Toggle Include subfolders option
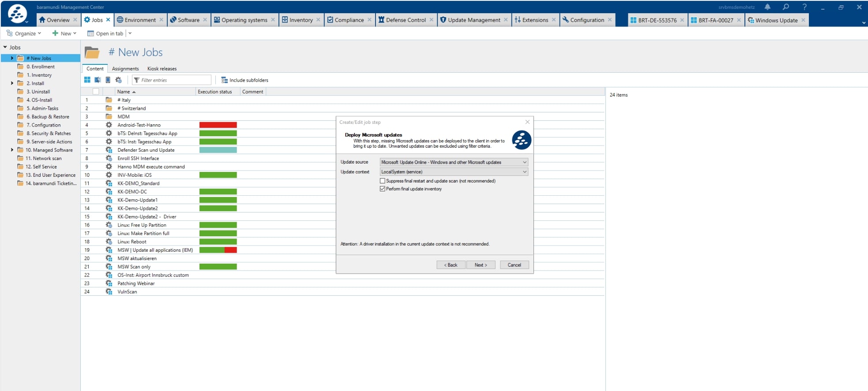Screen dimensions: 868x391 pyautogui.click(x=244, y=80)
